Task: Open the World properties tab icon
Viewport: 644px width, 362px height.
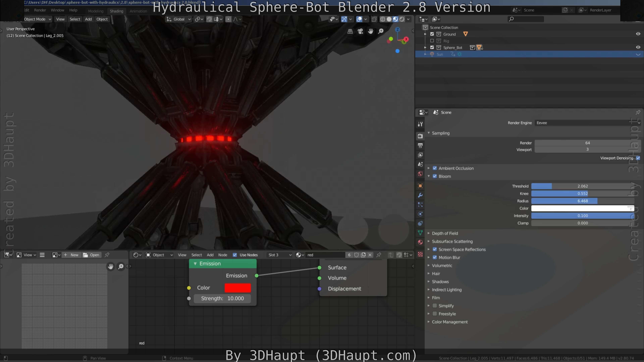Action: coord(420,174)
